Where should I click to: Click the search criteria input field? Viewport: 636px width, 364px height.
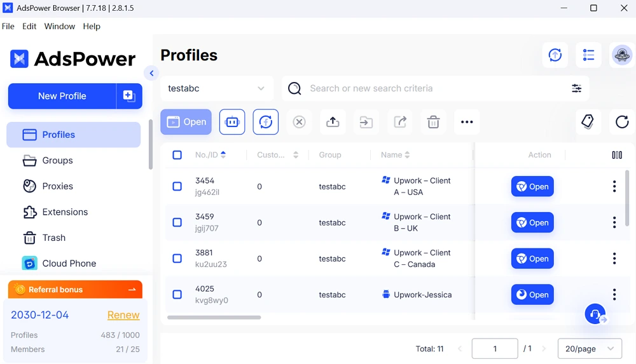point(436,88)
